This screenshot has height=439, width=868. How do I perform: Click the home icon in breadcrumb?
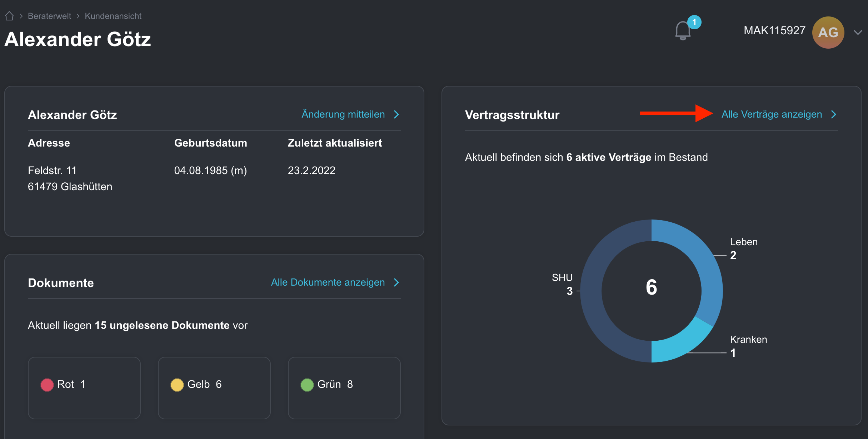pos(9,16)
